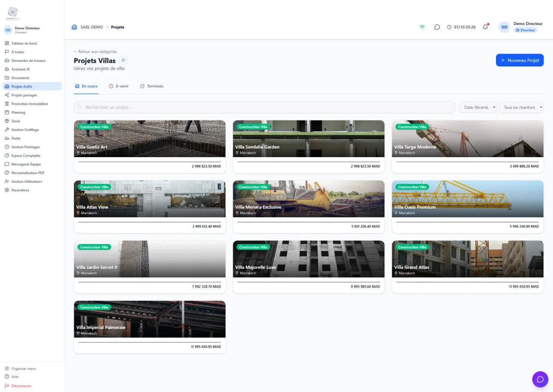The width and height of the screenshot is (553, 392).
Task: Open the purple floating chat button
Action: coord(540,379)
